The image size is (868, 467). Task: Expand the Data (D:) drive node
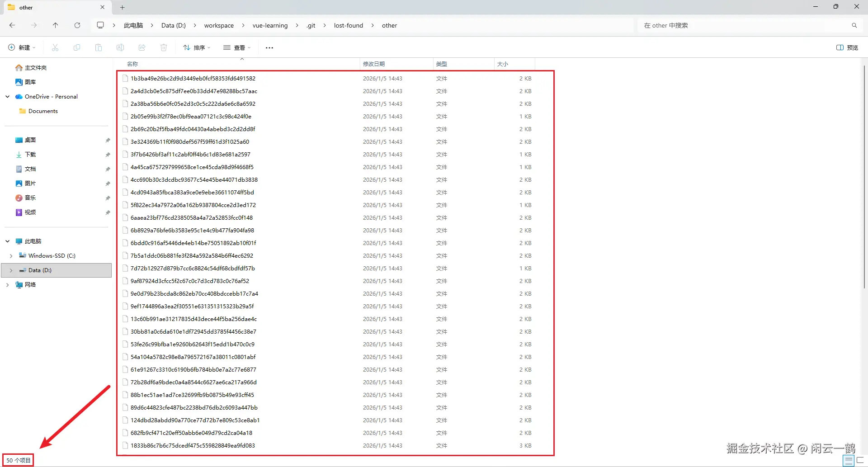pos(11,270)
